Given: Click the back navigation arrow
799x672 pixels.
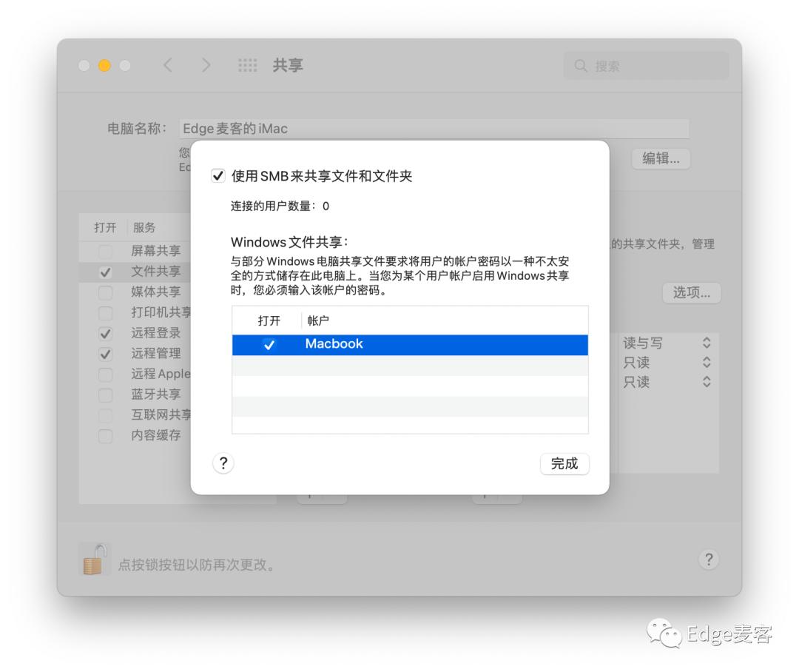Looking at the screenshot, I should pos(168,65).
